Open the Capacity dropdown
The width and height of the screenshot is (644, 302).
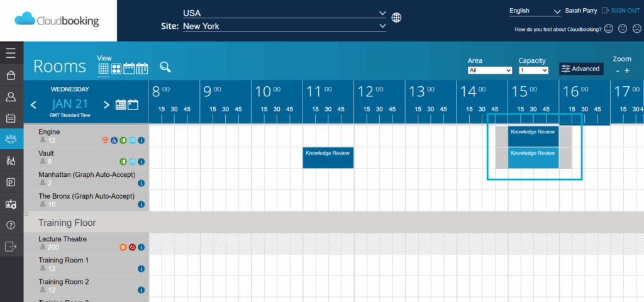point(533,70)
